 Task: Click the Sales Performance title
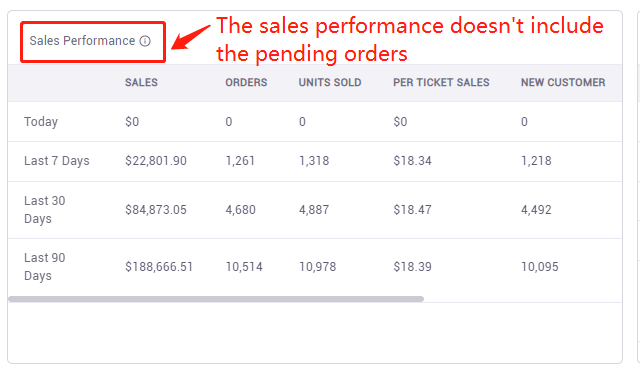82,41
